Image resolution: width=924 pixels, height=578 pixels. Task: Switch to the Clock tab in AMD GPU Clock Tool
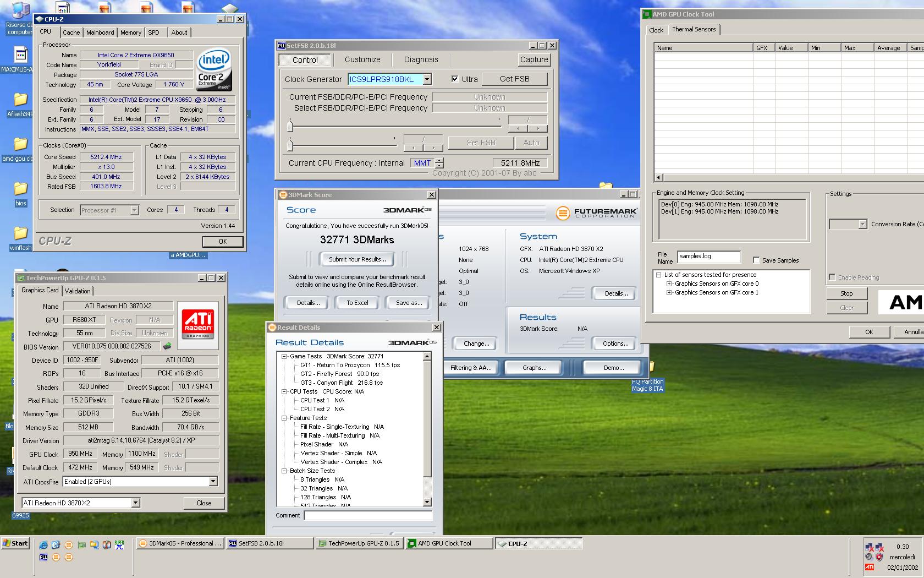point(656,30)
